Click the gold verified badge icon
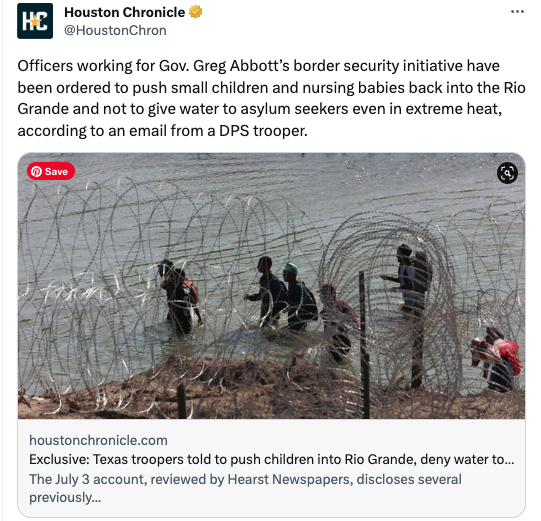The width and height of the screenshot is (541, 521). click(x=196, y=12)
